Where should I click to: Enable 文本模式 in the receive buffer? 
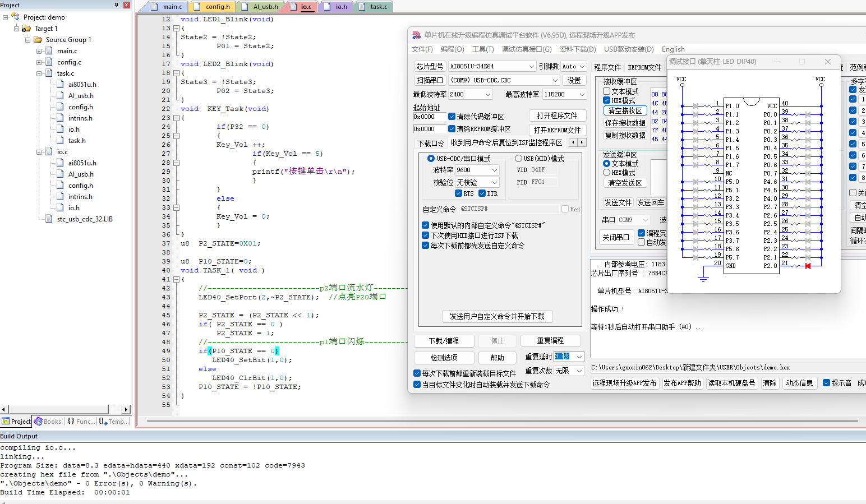607,91
